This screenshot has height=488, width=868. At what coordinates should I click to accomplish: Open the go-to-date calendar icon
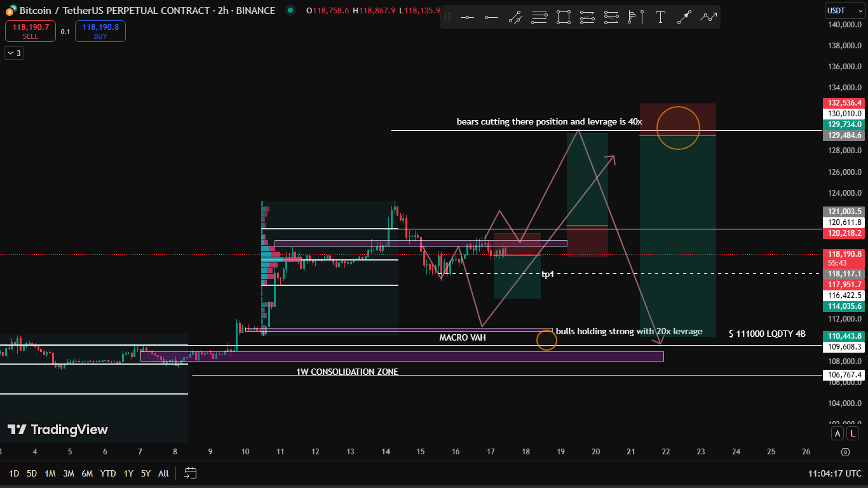(x=191, y=473)
